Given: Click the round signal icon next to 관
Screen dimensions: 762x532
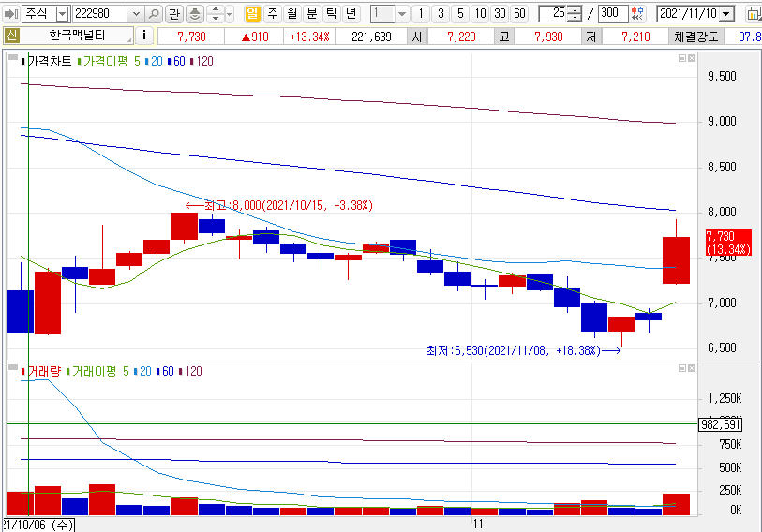Looking at the screenshot, I should coord(194,14).
